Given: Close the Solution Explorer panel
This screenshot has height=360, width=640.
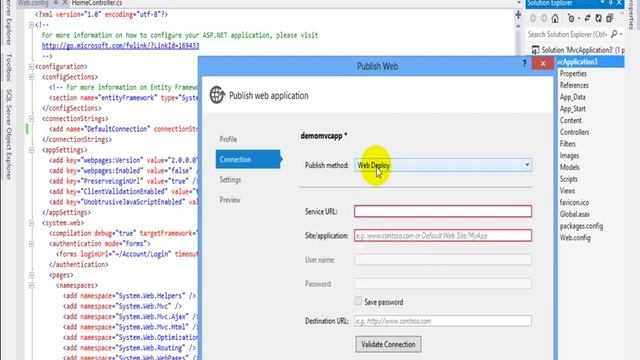Looking at the screenshot, I should tap(619, 3).
